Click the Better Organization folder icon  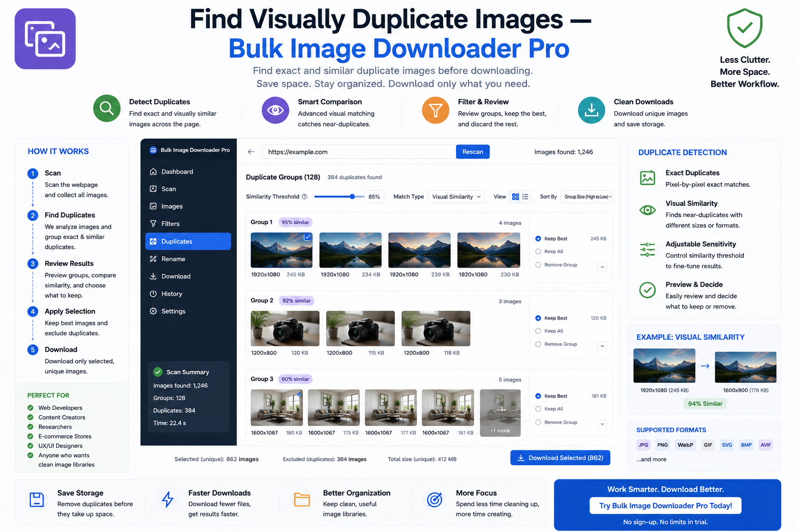click(x=302, y=500)
